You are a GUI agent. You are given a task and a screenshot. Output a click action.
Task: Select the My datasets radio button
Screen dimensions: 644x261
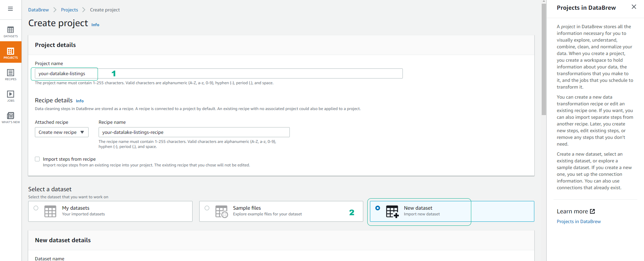coord(36,208)
